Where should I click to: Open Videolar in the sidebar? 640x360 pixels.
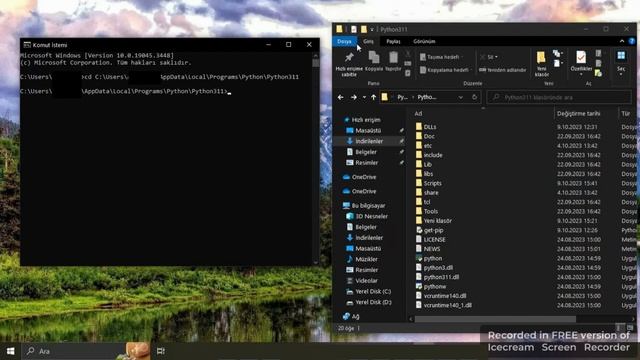pyautogui.click(x=362, y=281)
